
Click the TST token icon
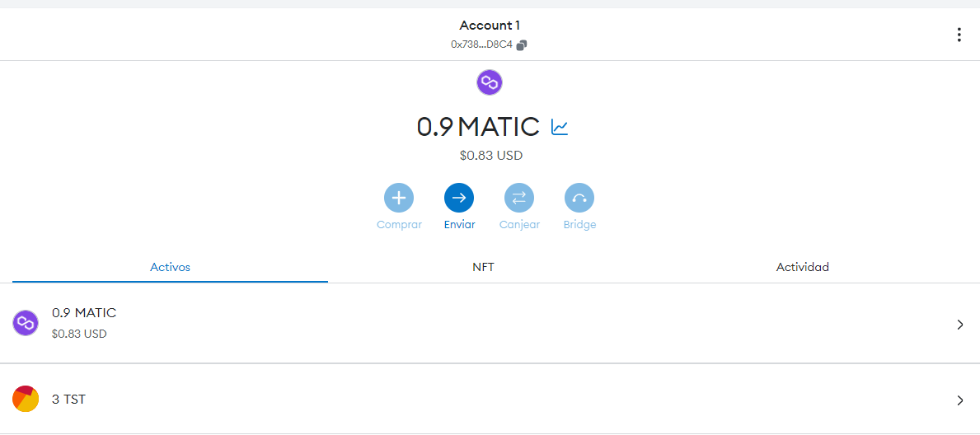[26, 399]
